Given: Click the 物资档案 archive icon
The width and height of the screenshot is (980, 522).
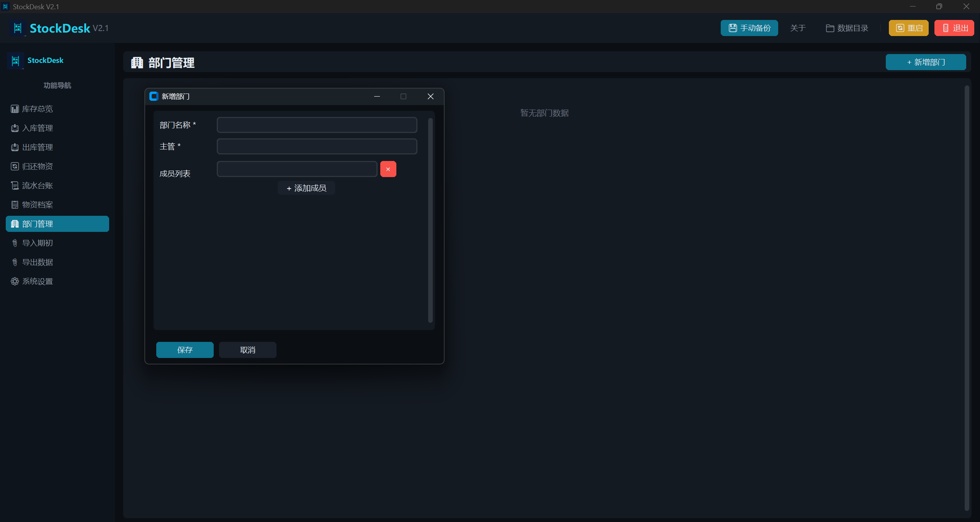Looking at the screenshot, I should tap(15, 205).
